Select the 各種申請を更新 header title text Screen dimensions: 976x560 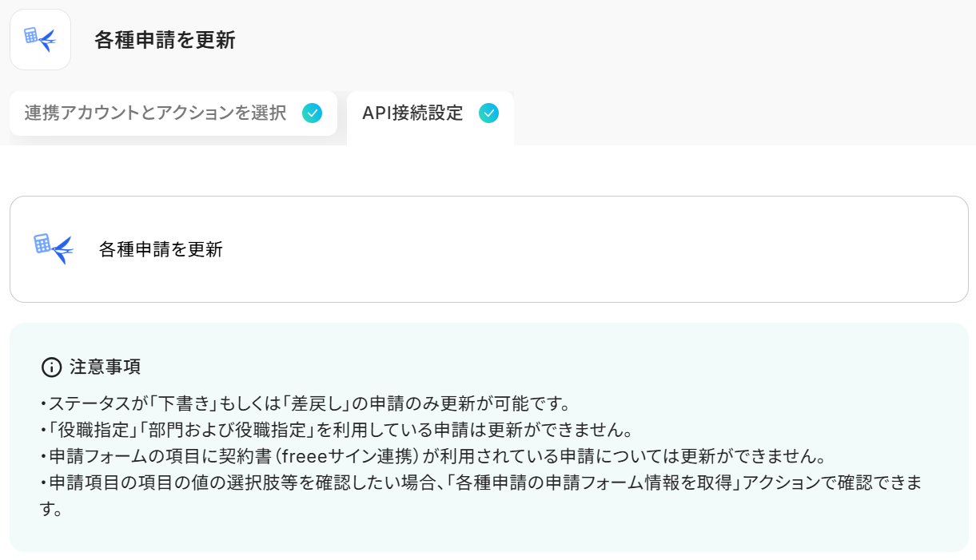click(x=165, y=40)
